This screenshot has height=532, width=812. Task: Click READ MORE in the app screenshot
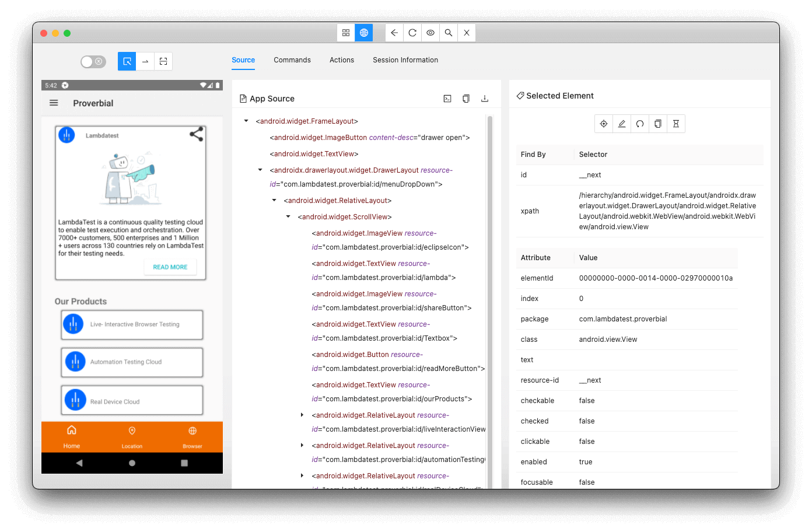click(x=170, y=267)
